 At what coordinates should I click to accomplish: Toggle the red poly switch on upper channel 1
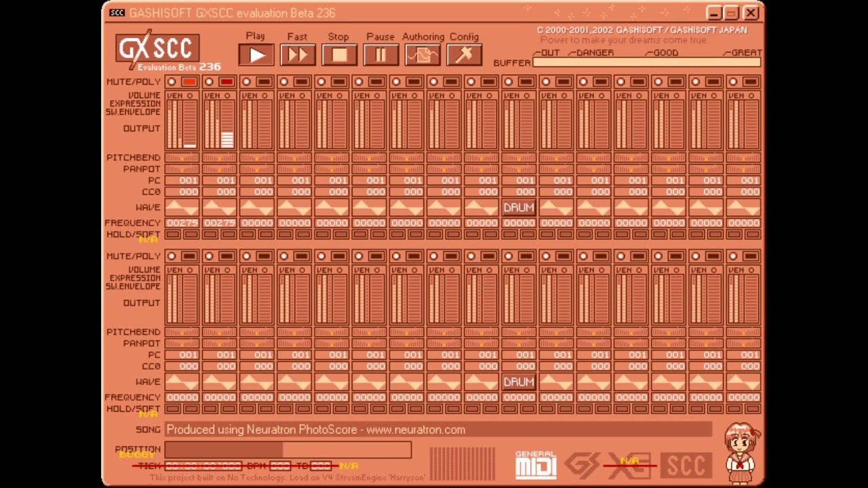[x=189, y=82]
